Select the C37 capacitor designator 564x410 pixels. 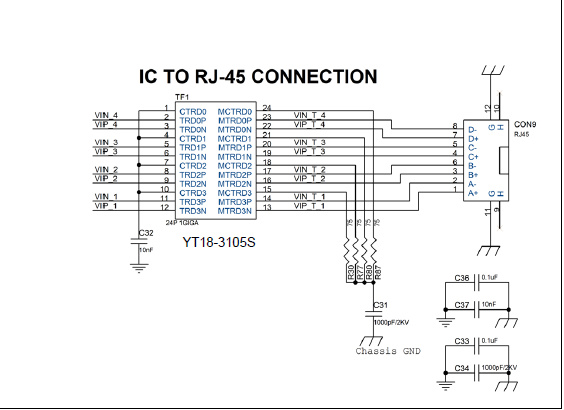tap(462, 305)
